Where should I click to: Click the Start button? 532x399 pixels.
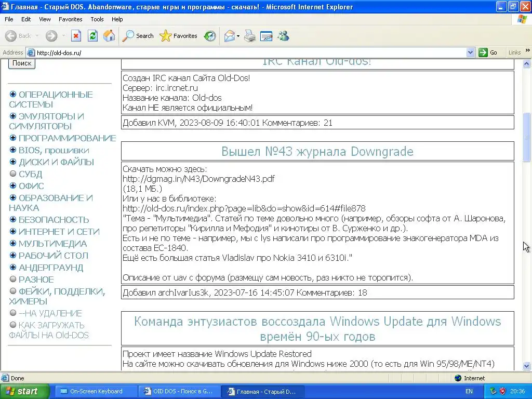pyautogui.click(x=25, y=391)
